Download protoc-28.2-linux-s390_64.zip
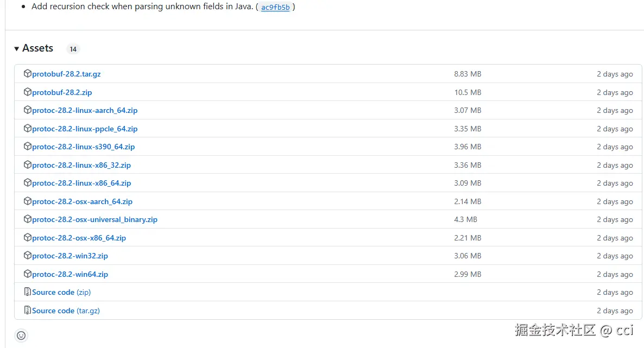 point(84,147)
